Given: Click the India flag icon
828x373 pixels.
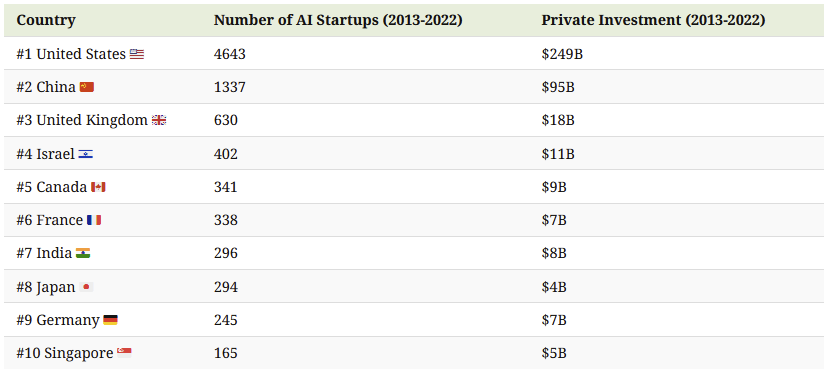Looking at the screenshot, I should coord(83,254).
